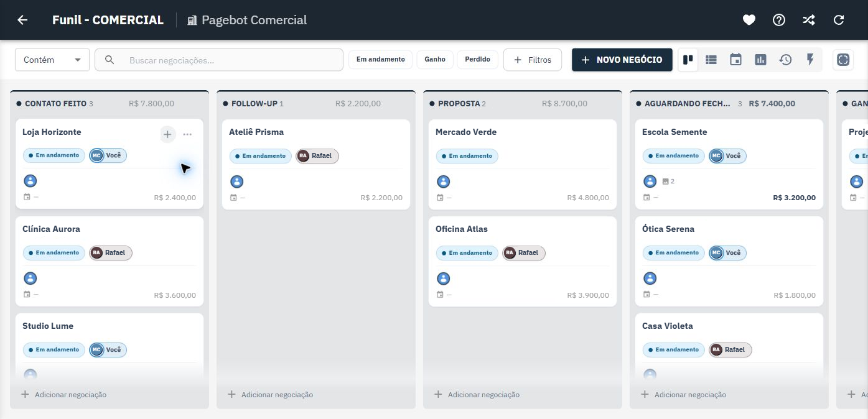
Task: Open the calendar view
Action: click(736, 60)
